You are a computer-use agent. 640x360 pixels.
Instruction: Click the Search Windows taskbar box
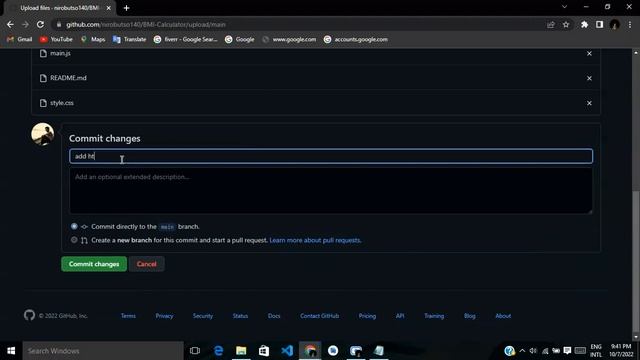[x=103, y=351]
